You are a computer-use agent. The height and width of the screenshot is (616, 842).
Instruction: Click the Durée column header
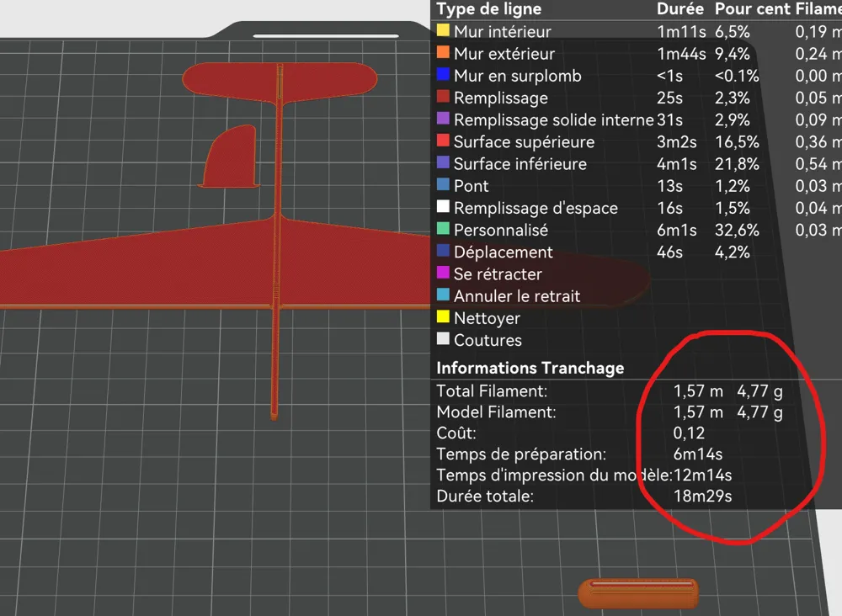pos(680,9)
